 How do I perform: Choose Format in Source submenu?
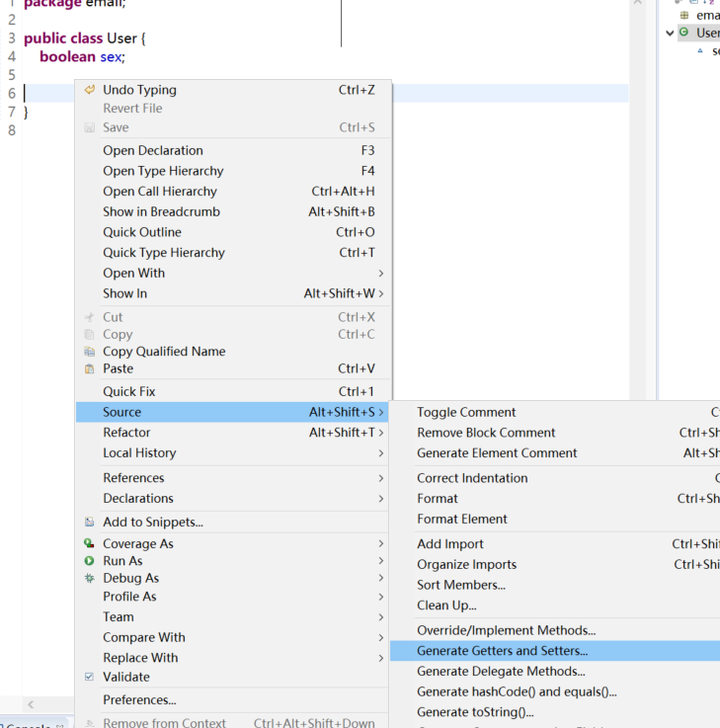tap(555, 499)
